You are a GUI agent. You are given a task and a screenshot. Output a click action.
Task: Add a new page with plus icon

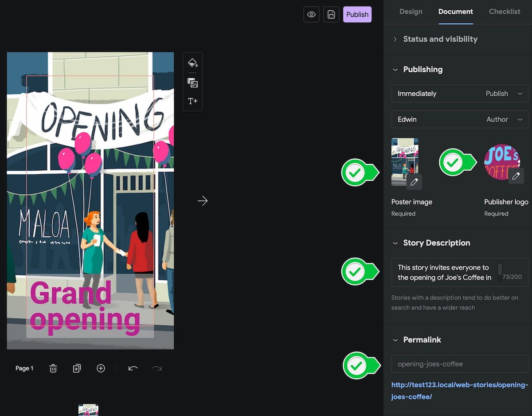point(101,368)
